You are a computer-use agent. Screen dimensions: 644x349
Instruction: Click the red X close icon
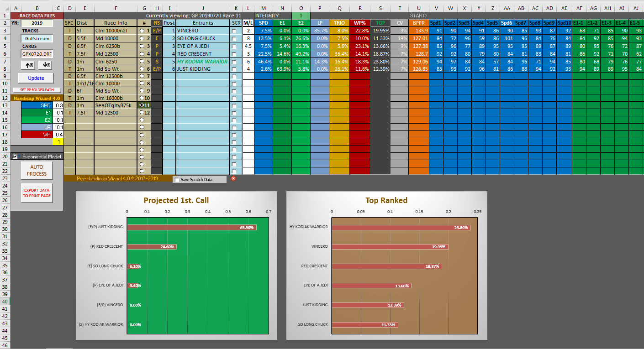click(x=233, y=178)
